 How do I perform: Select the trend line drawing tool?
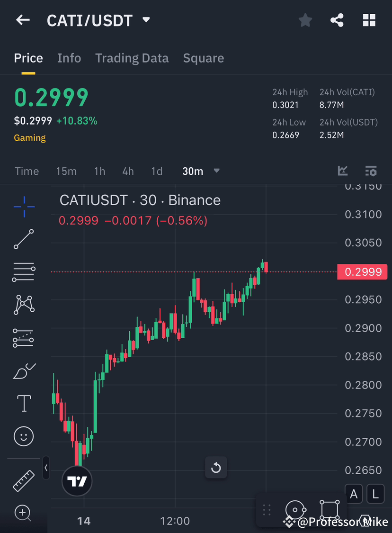24,239
